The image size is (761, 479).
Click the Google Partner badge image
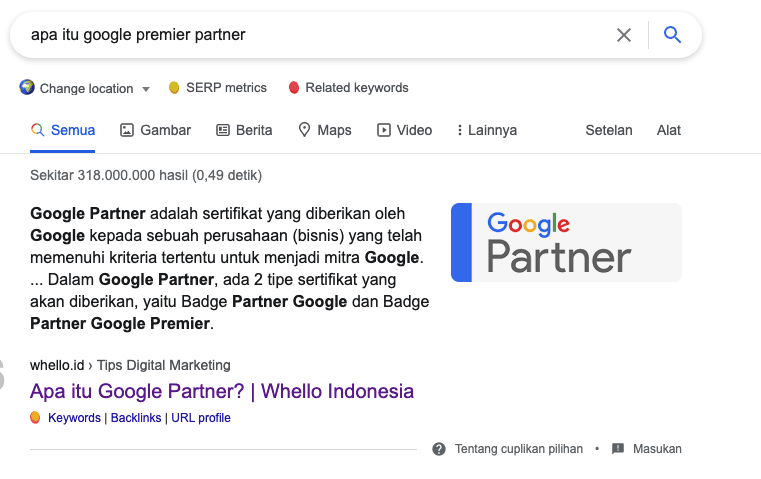[566, 242]
